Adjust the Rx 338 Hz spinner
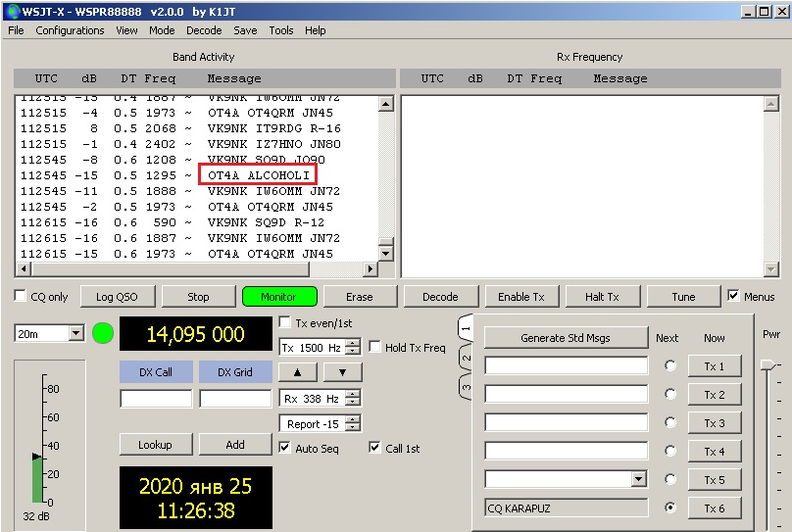The image size is (792, 532). click(x=354, y=398)
